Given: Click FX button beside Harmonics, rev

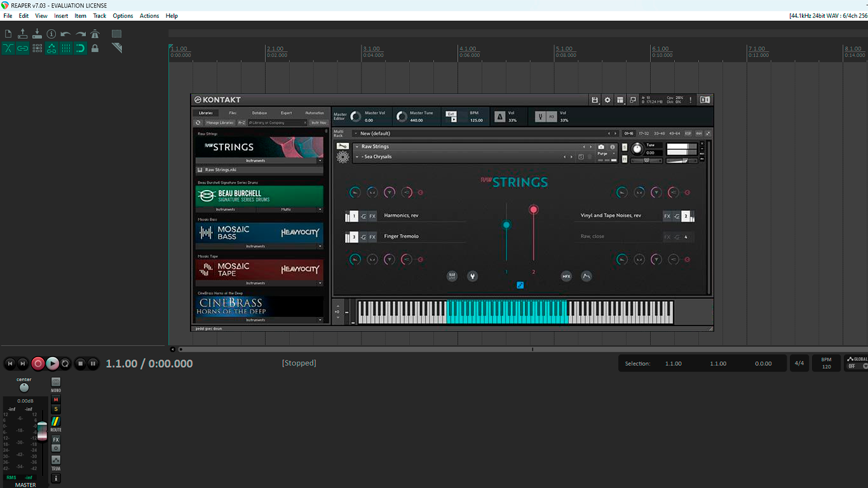Looking at the screenshot, I should tap(372, 216).
